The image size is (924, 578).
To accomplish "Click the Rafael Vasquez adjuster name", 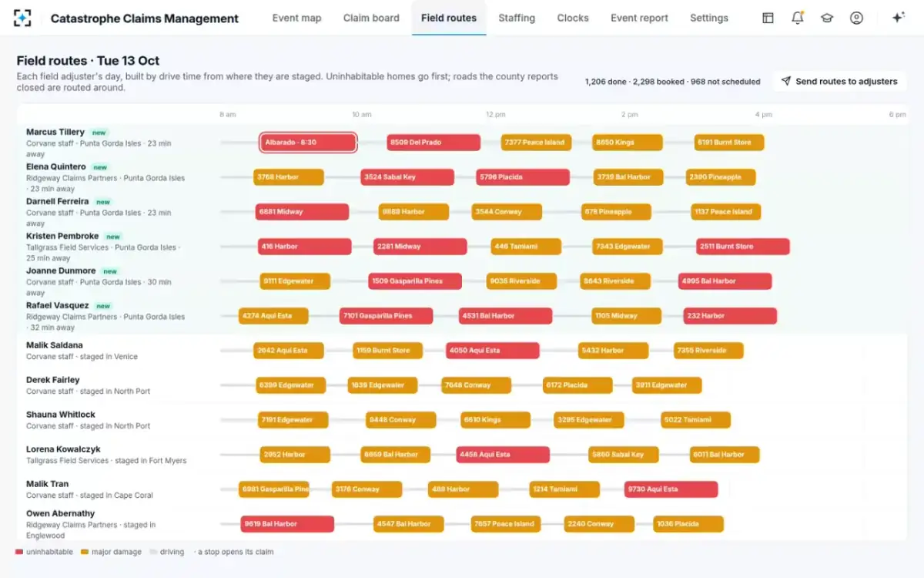I will 58,305.
